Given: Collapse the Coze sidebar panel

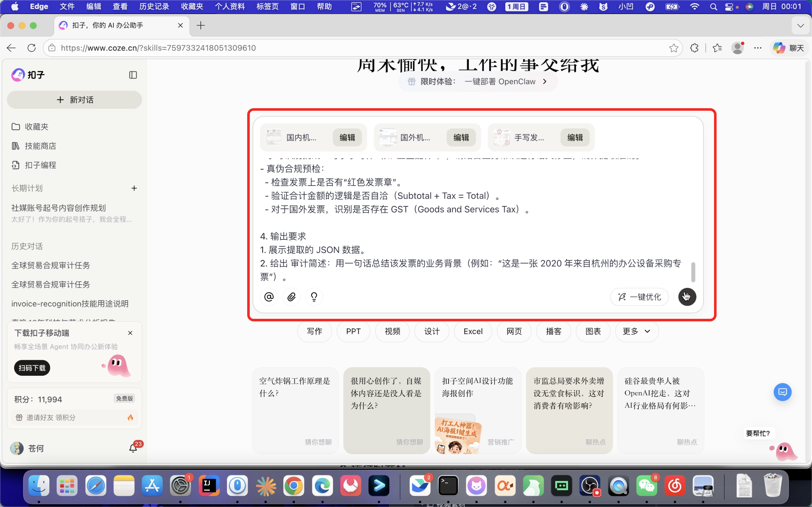Looking at the screenshot, I should (x=133, y=75).
